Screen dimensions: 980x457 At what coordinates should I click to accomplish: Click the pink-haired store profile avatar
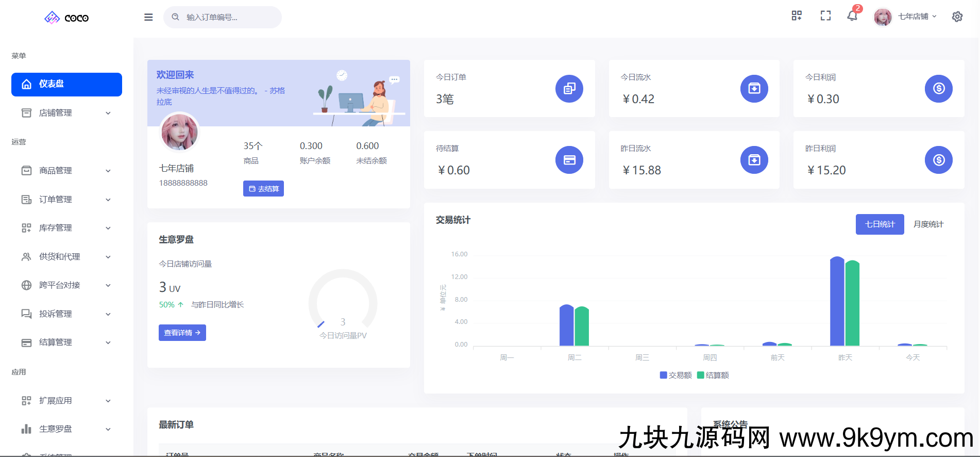tap(179, 132)
